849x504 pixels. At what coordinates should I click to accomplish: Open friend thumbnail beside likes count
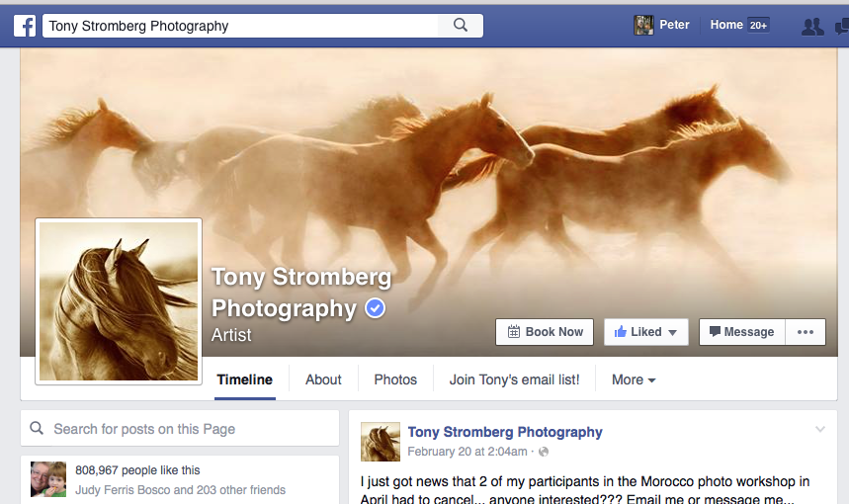[48, 479]
